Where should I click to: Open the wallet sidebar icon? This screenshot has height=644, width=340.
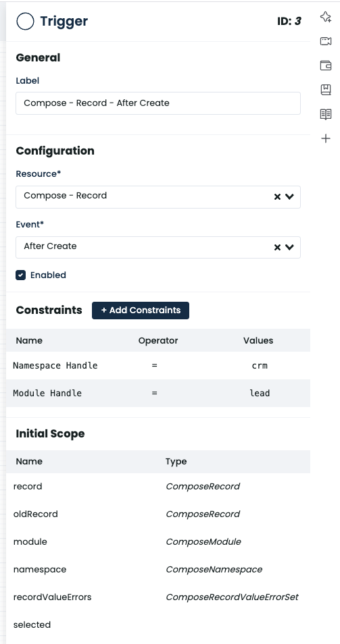pos(326,65)
